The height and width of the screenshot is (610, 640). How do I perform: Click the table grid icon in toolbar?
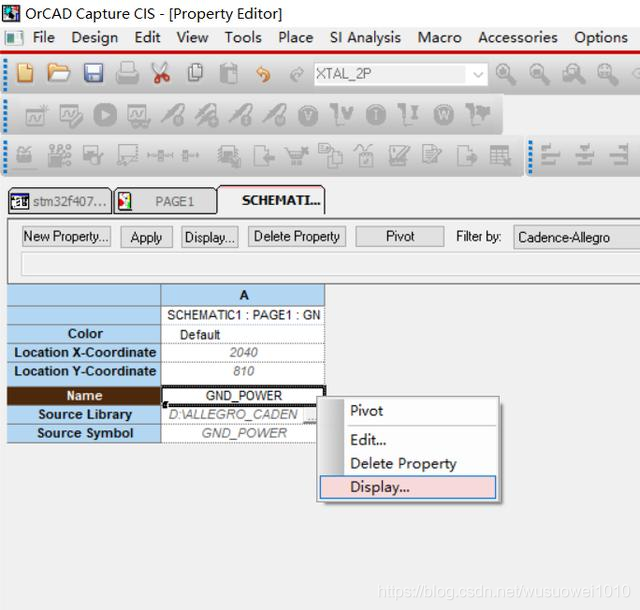coord(500,156)
